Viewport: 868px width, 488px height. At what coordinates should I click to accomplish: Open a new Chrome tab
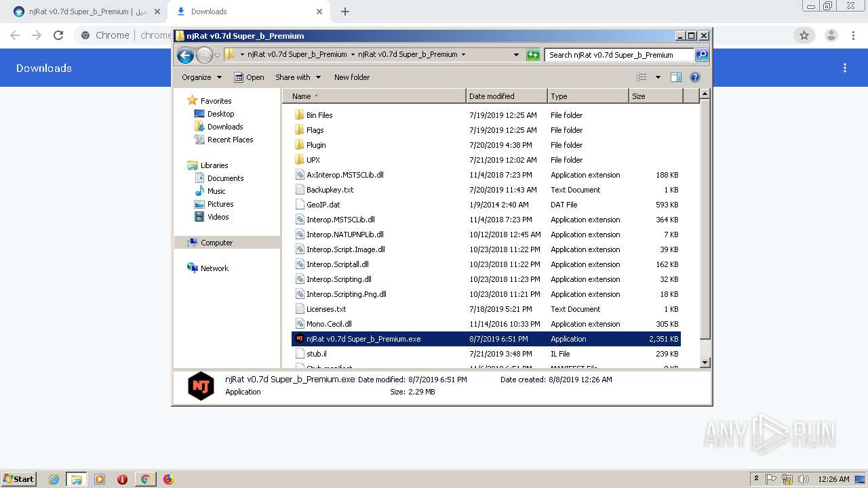tap(345, 12)
